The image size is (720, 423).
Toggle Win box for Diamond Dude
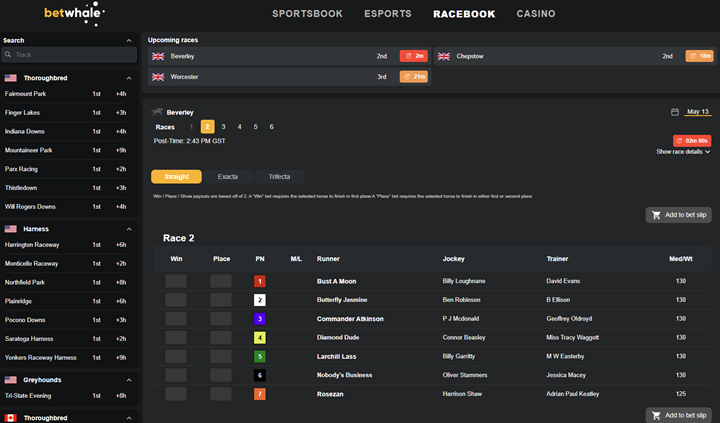pos(176,338)
